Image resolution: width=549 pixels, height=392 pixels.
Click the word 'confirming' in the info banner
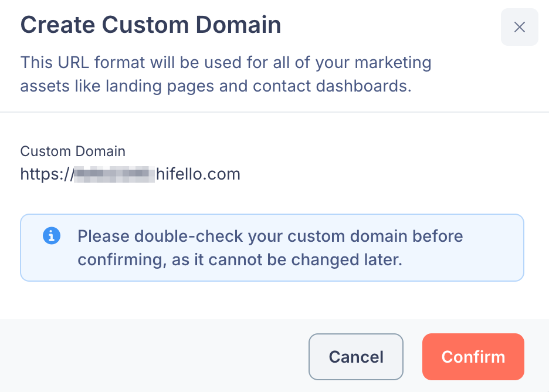pyautogui.click(x=122, y=260)
